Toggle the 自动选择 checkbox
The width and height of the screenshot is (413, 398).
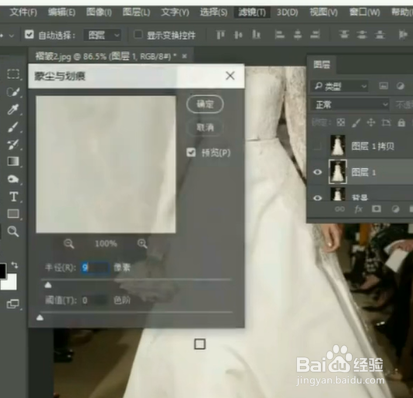click(x=29, y=34)
